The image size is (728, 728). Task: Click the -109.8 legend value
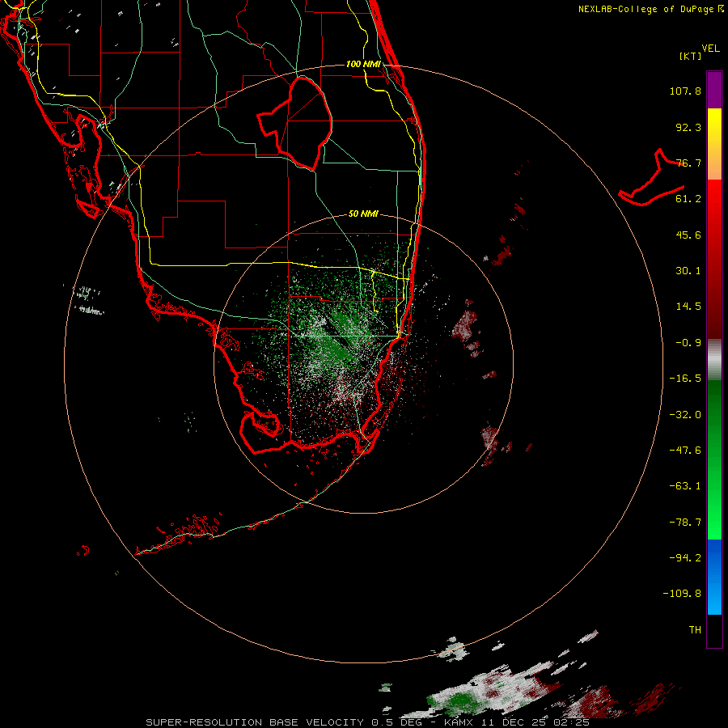click(682, 594)
